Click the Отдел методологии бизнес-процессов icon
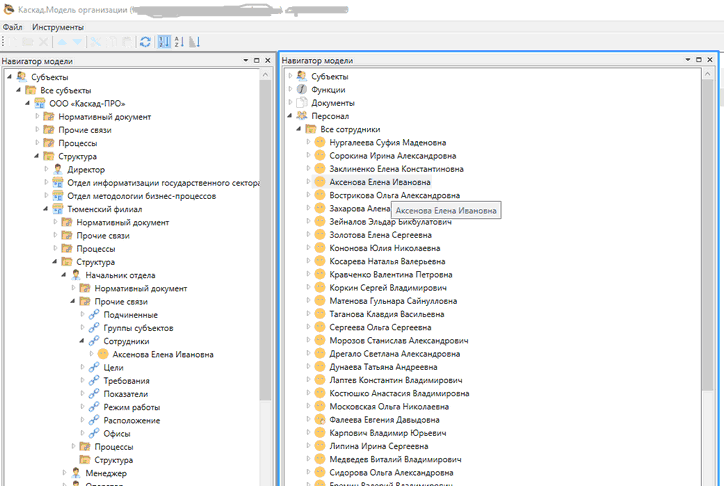This screenshot has width=724, height=486. [x=58, y=196]
